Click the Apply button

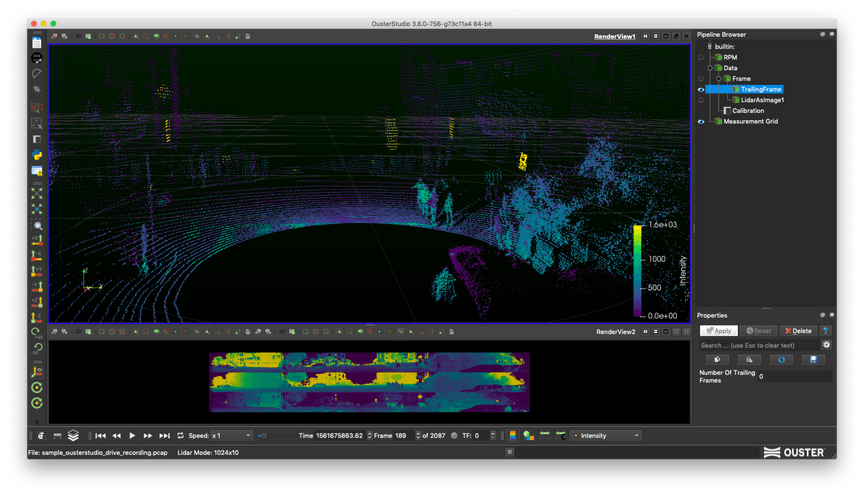point(719,331)
